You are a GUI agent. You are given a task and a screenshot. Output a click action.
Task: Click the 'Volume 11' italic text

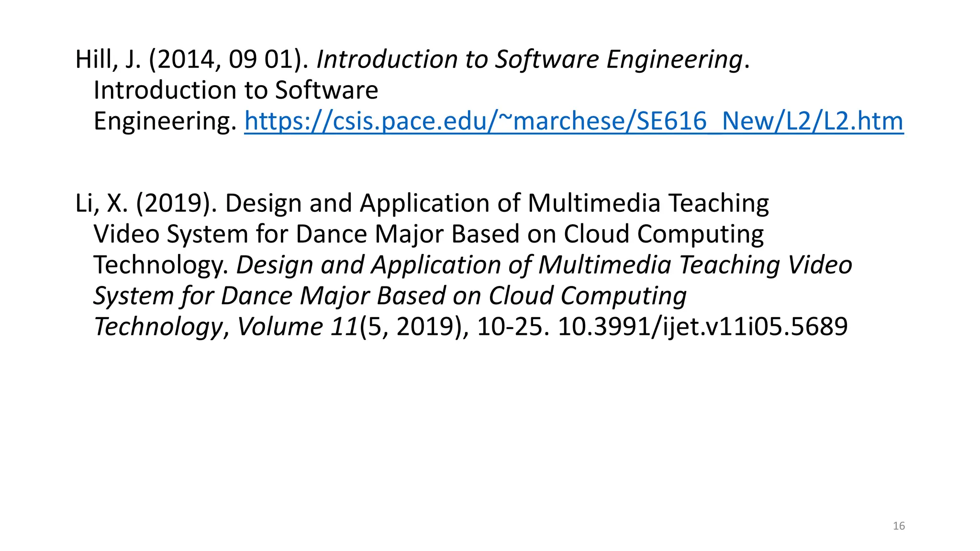298,327
